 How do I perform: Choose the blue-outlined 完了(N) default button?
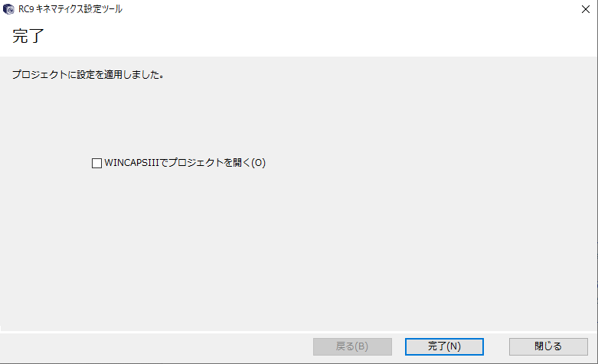(x=444, y=346)
